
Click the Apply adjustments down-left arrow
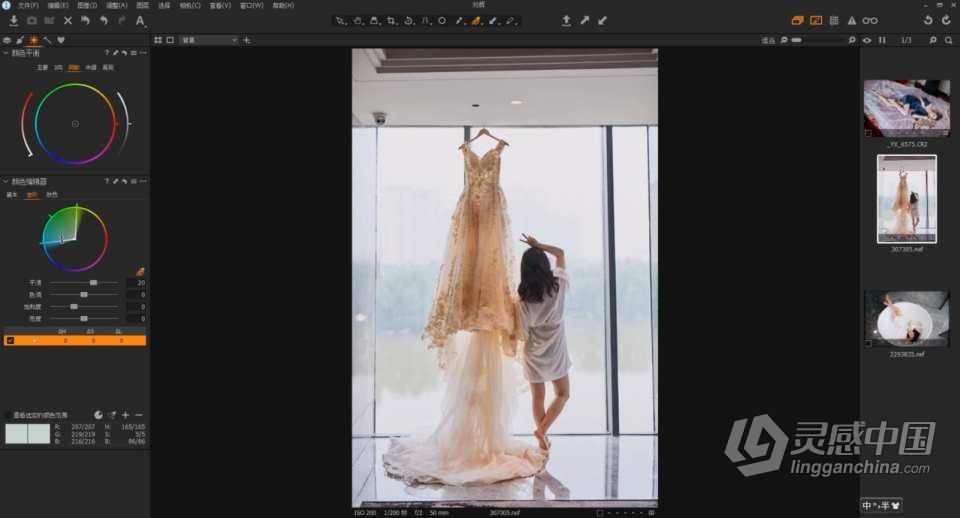602,21
